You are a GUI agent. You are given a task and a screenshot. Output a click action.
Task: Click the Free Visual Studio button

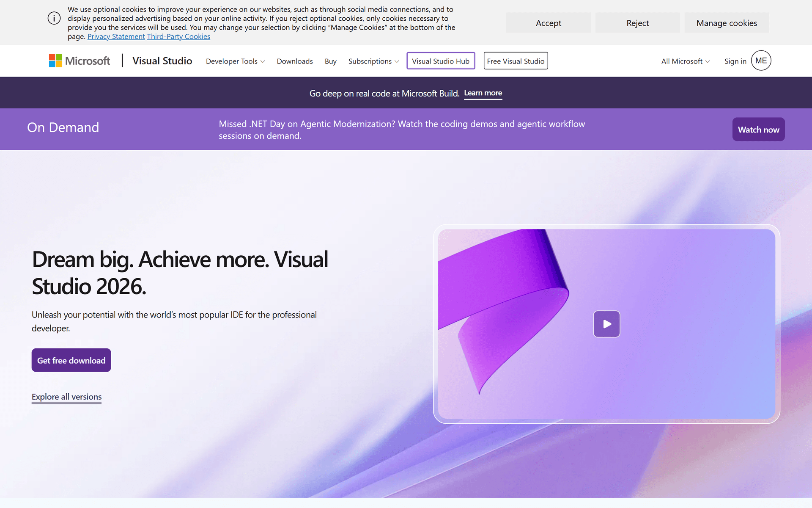point(516,61)
